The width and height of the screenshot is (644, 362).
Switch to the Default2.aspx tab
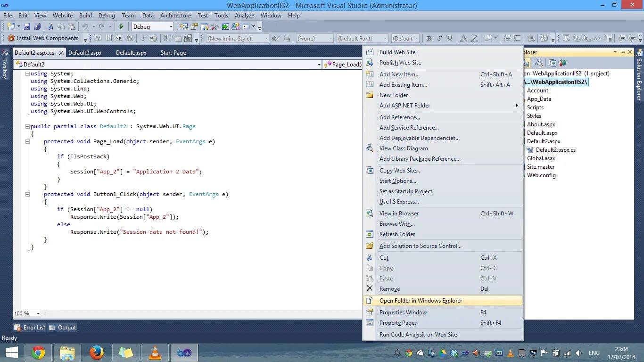pyautogui.click(x=85, y=53)
